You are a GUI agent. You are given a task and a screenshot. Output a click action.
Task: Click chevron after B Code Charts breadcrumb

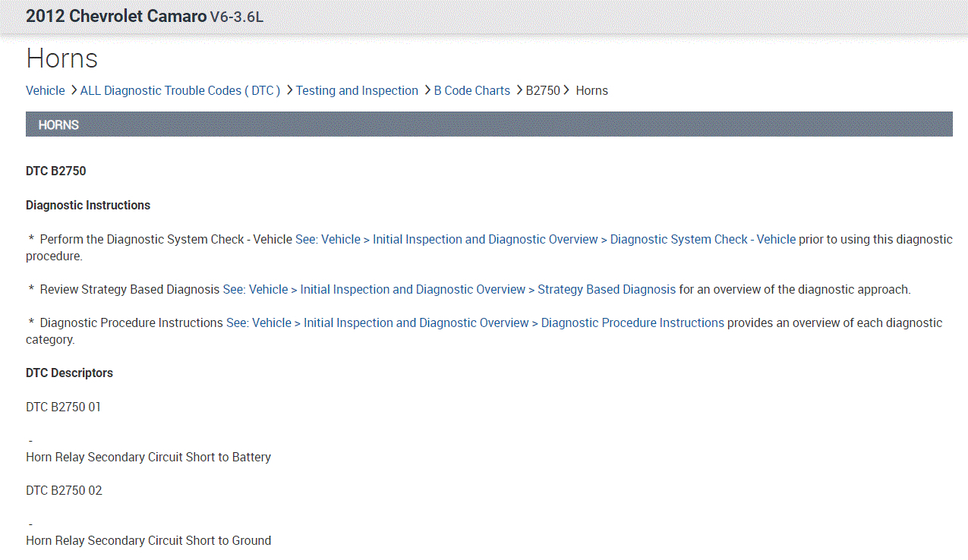point(519,90)
